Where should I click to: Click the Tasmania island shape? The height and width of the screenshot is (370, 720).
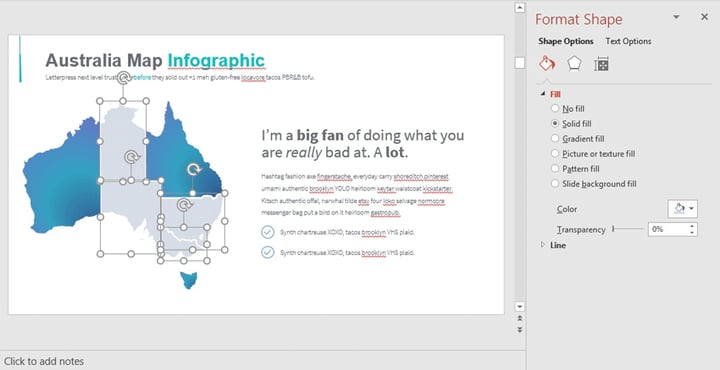[189, 280]
